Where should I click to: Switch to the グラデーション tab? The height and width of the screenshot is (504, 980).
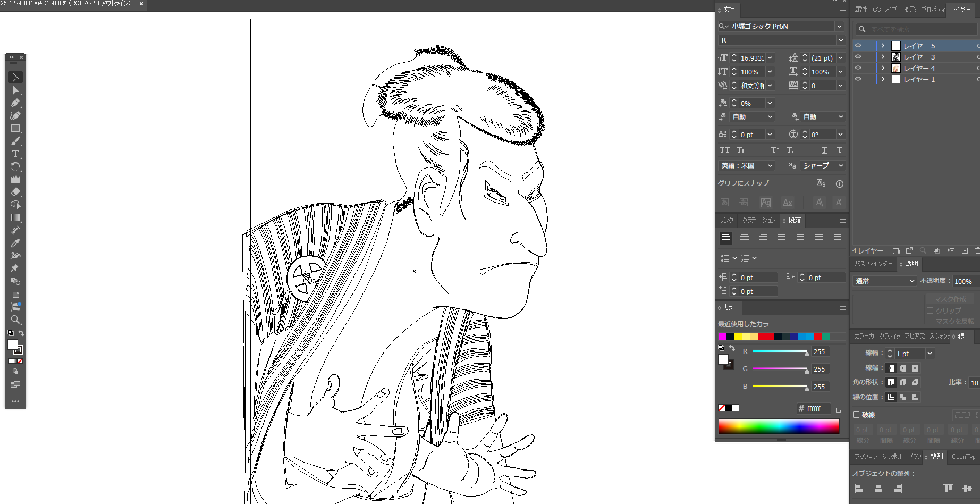coord(758,220)
